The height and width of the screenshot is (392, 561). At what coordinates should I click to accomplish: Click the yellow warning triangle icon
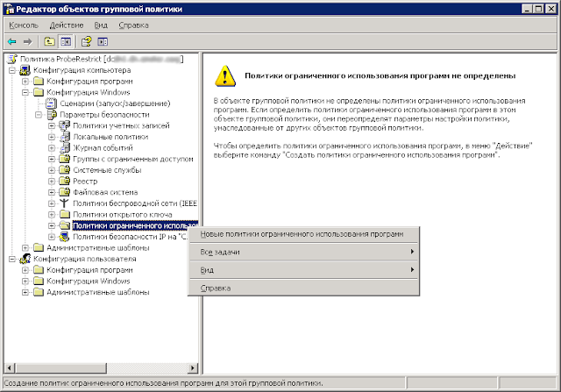coord(225,76)
